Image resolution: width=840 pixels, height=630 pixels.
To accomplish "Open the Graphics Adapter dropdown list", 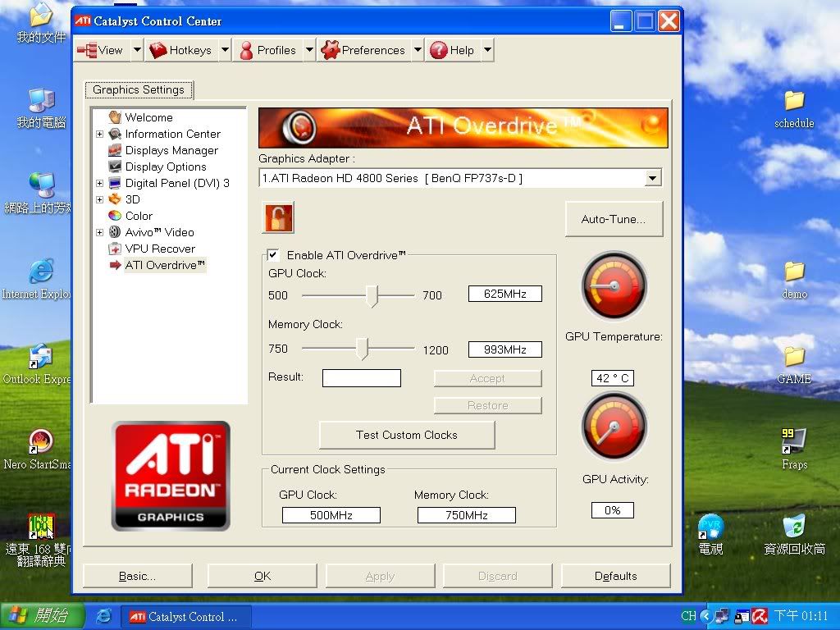I will [x=653, y=178].
